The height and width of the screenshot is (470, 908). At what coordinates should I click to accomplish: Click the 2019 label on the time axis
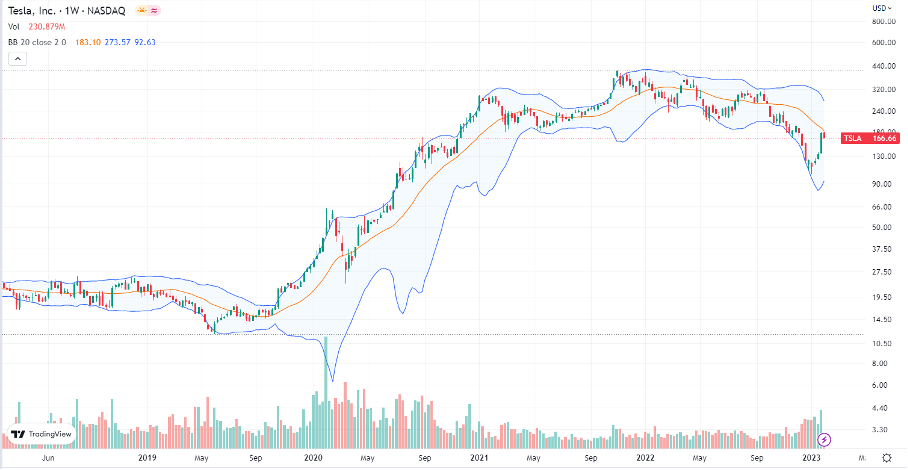coord(148,456)
